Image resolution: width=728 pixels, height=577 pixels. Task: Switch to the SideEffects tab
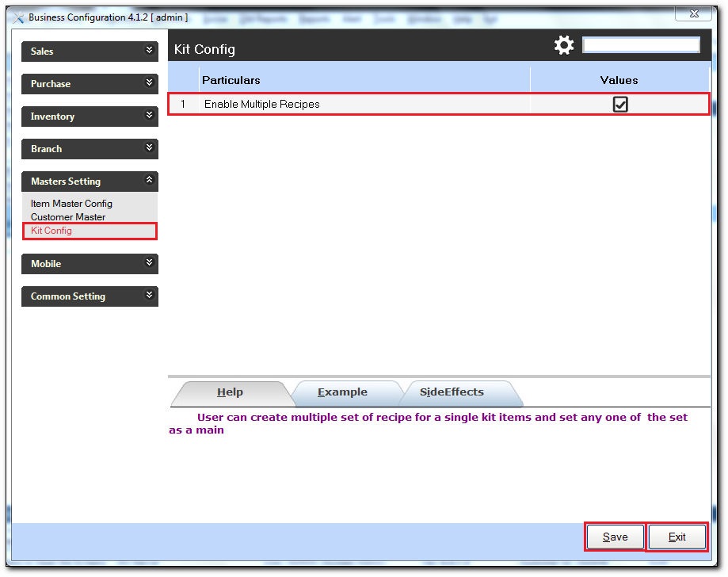pos(452,392)
